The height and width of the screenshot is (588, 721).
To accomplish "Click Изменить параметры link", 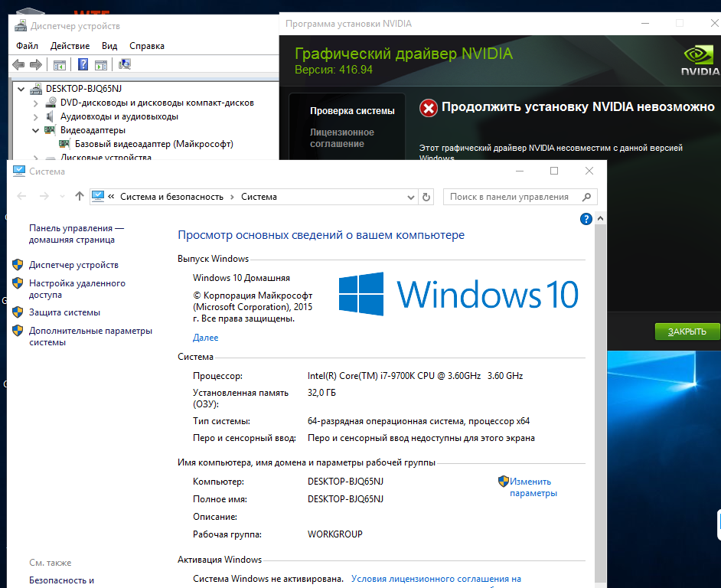I will [x=533, y=487].
